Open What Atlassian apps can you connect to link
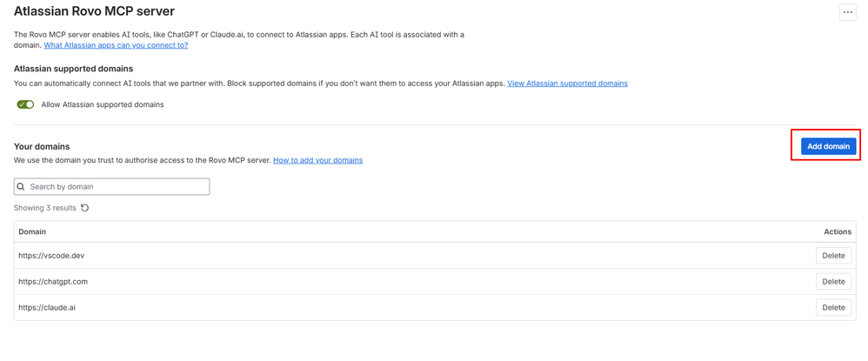The height and width of the screenshot is (361, 868). coord(116,45)
